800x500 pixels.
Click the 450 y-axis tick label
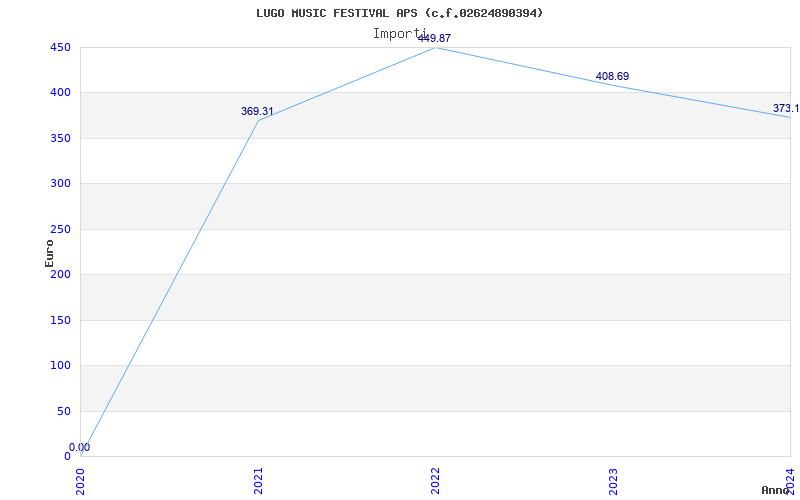click(59, 47)
